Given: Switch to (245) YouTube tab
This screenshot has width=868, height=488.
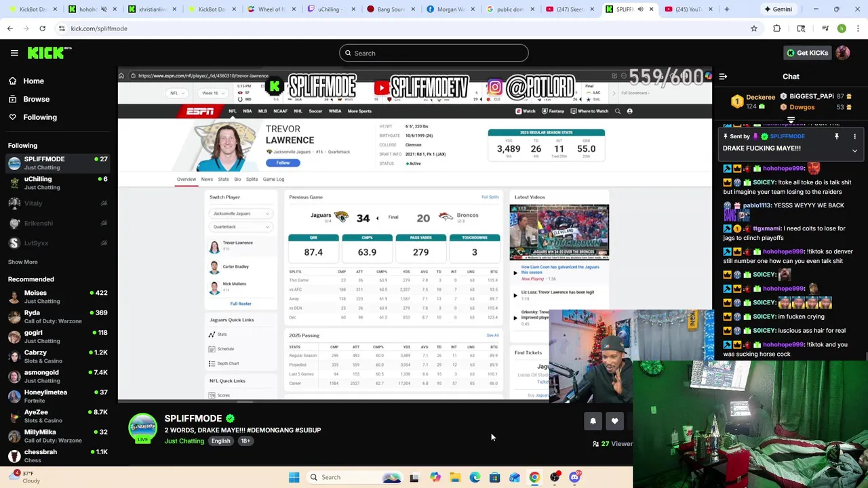Looking at the screenshot, I should [689, 9].
